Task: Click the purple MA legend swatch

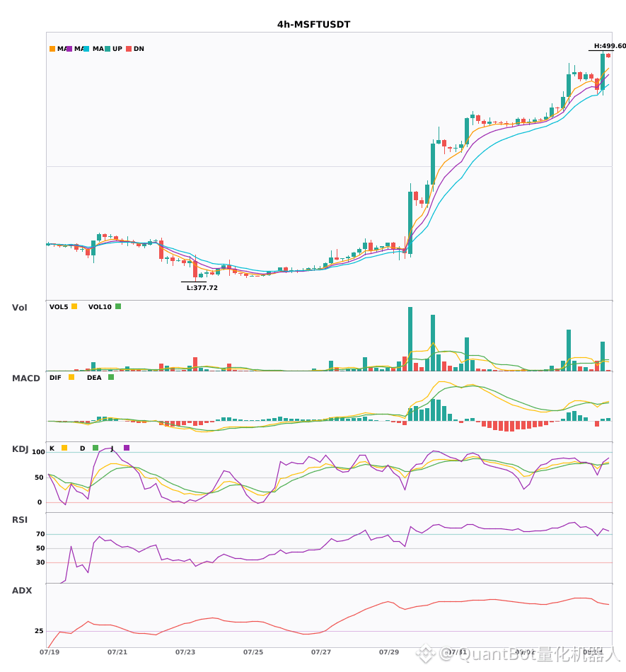Action: (69, 49)
